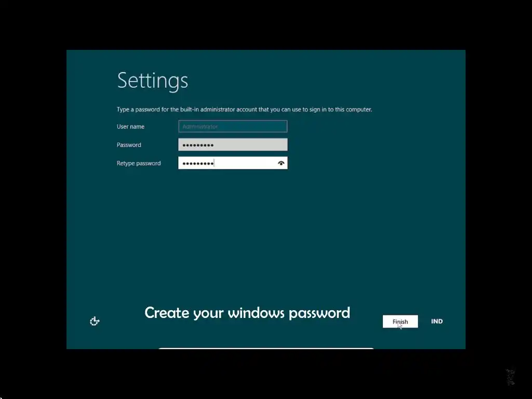Click the 'Retype password' label
The image size is (532, 399).
139,163
